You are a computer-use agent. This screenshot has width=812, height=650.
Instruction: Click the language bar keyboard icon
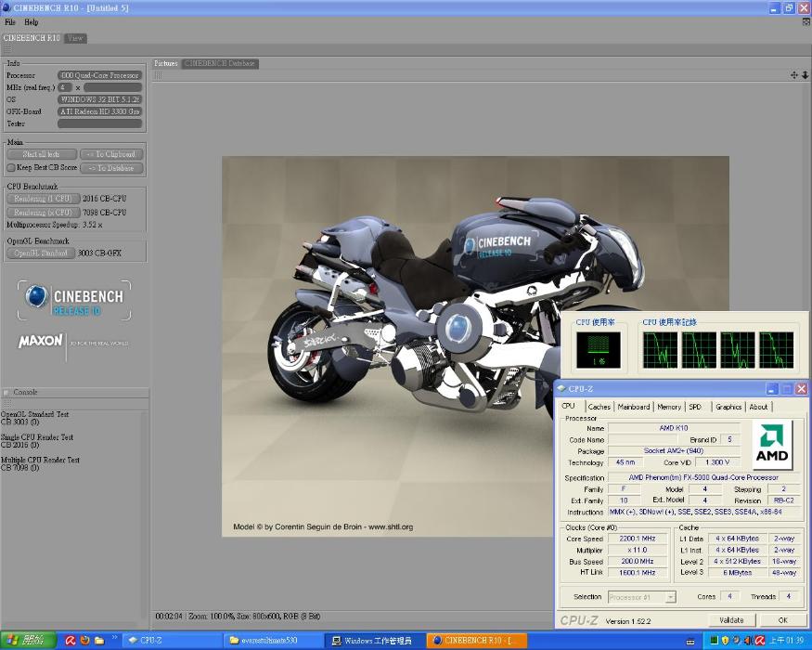[x=690, y=642]
